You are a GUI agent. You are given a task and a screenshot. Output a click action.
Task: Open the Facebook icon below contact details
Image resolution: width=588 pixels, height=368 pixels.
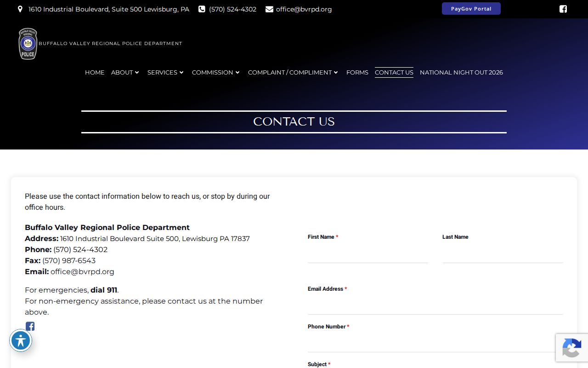(x=30, y=327)
